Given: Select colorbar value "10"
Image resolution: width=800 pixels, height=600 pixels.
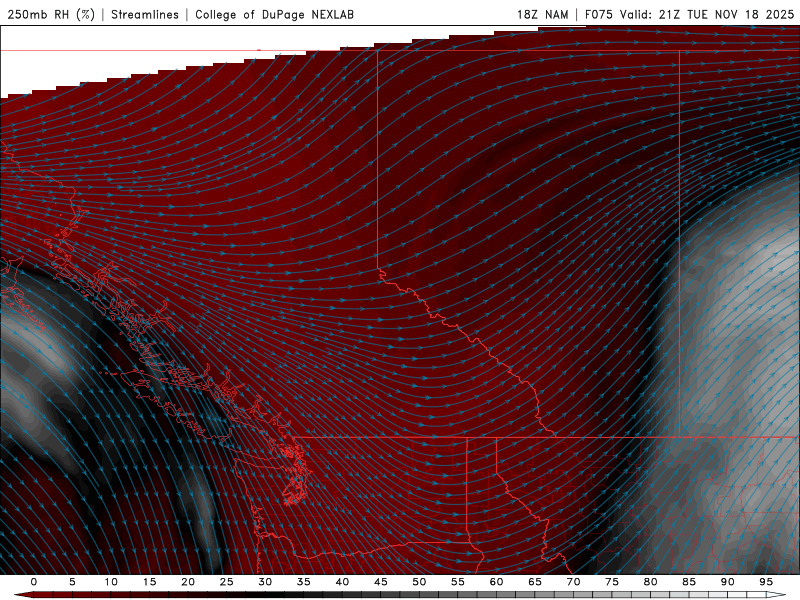Looking at the screenshot, I should pos(111,582).
